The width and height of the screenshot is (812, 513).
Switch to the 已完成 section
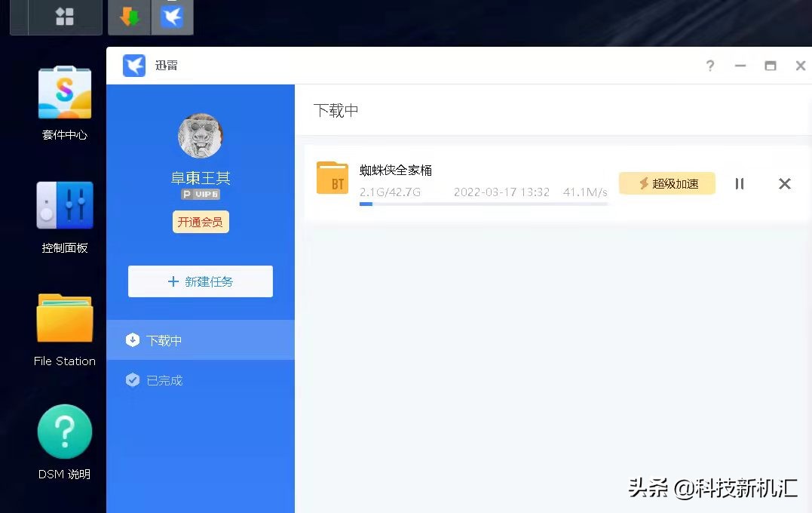[x=161, y=380]
